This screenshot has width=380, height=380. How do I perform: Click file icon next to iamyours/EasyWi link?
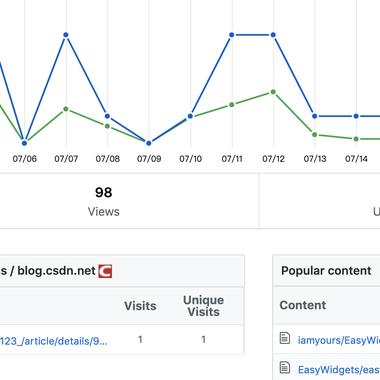point(285,338)
